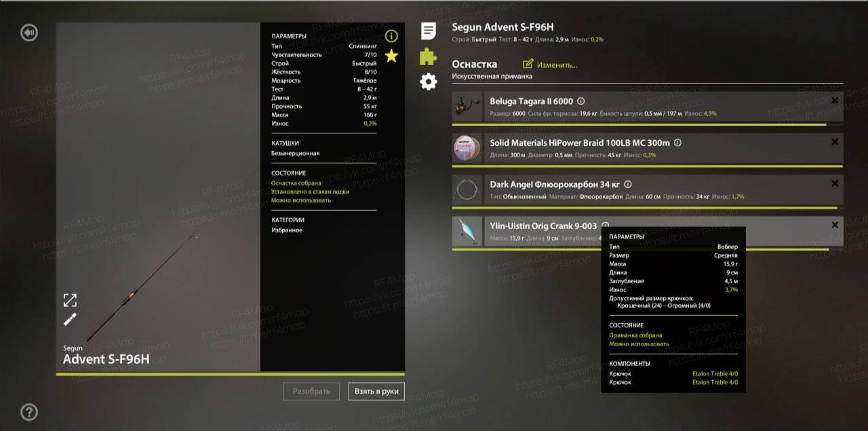The image size is (868, 431).
Task: Toggle the yellow favorite star
Action: click(x=391, y=56)
